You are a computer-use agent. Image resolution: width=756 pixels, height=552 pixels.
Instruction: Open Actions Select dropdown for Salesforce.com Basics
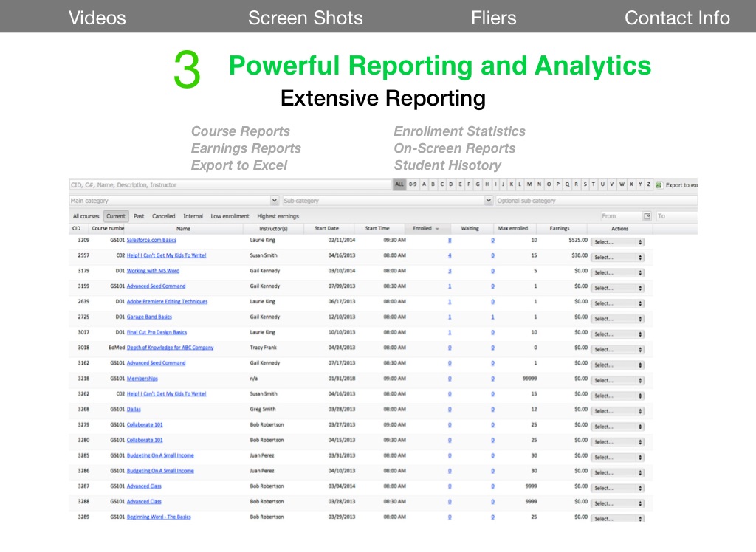point(617,241)
